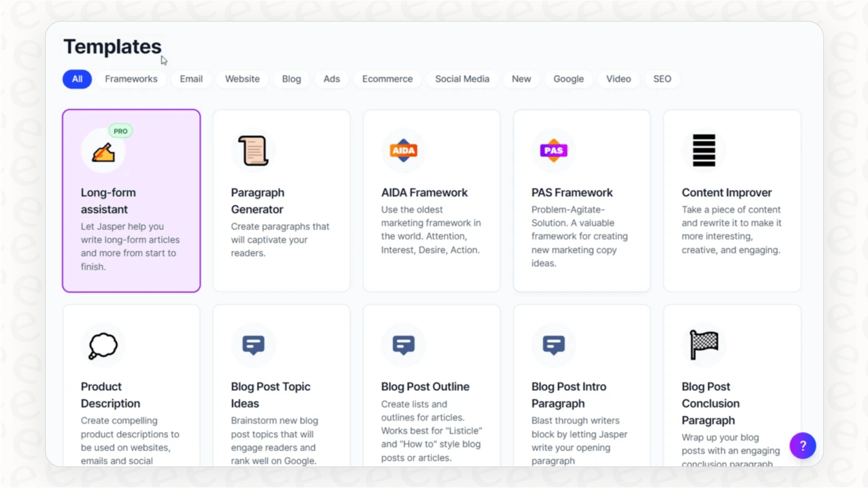Filter templates by Social Media
This screenshot has width=868, height=488.
(462, 79)
